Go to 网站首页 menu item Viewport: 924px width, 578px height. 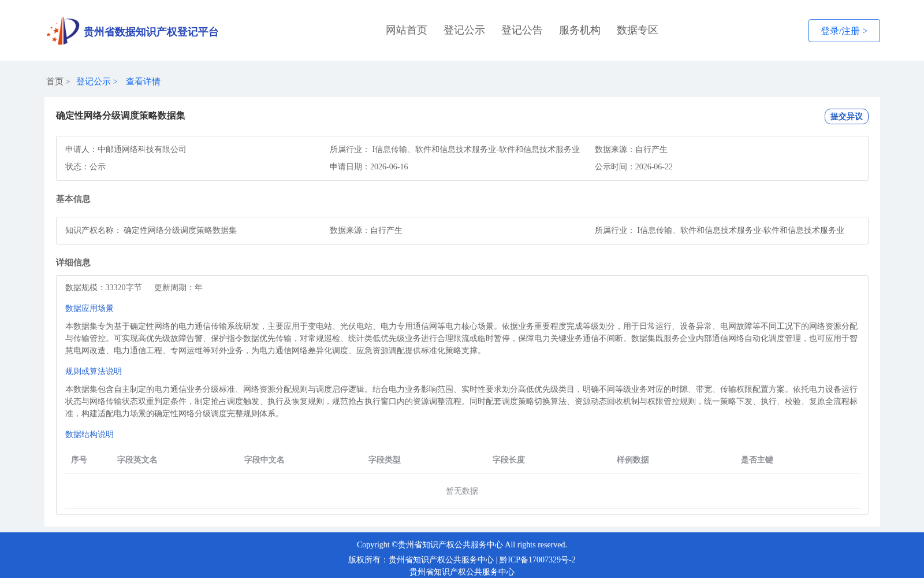click(407, 30)
